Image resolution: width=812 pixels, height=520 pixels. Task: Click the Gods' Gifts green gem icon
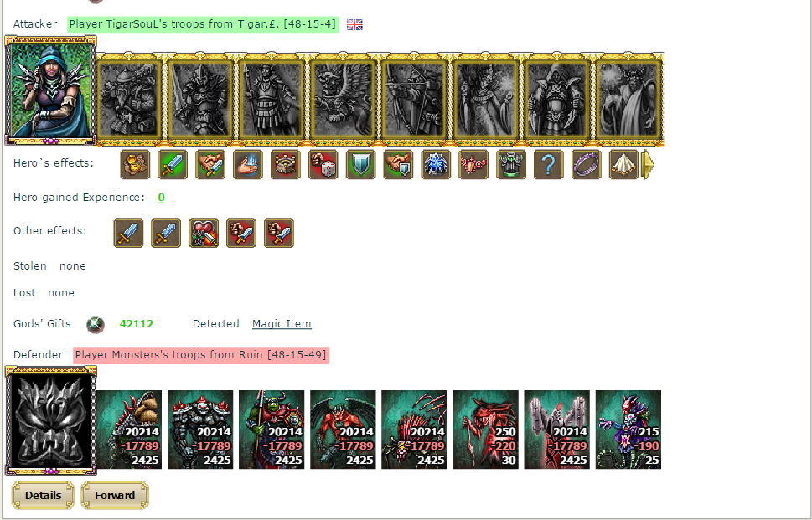coord(96,324)
